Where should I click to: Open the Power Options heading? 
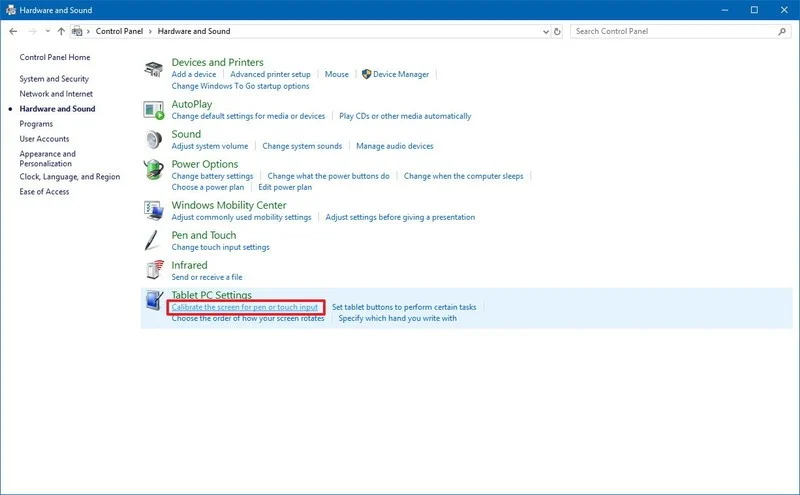tap(205, 164)
